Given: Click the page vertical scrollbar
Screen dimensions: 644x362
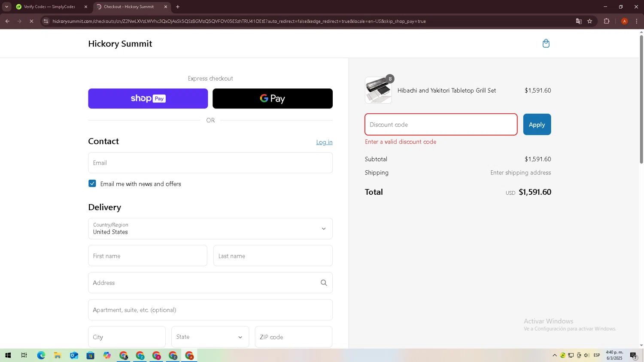Looking at the screenshot, I should (641, 99).
